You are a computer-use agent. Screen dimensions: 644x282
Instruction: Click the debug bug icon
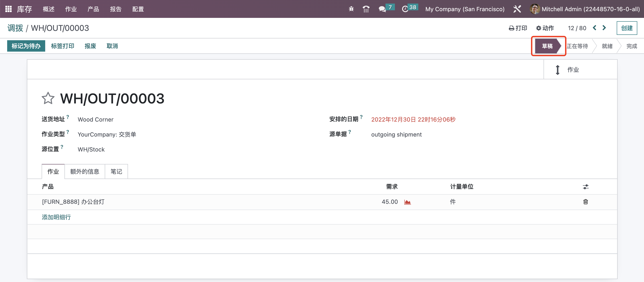click(351, 9)
